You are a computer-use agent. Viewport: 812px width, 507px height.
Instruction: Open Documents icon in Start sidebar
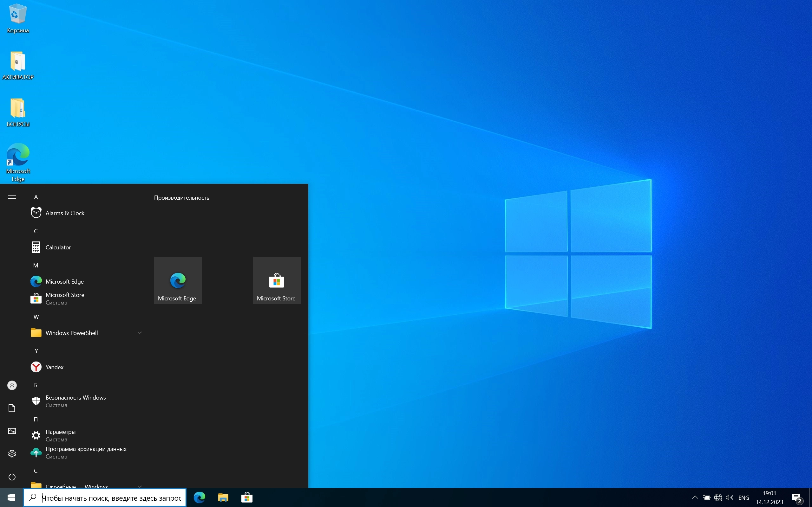click(x=12, y=408)
